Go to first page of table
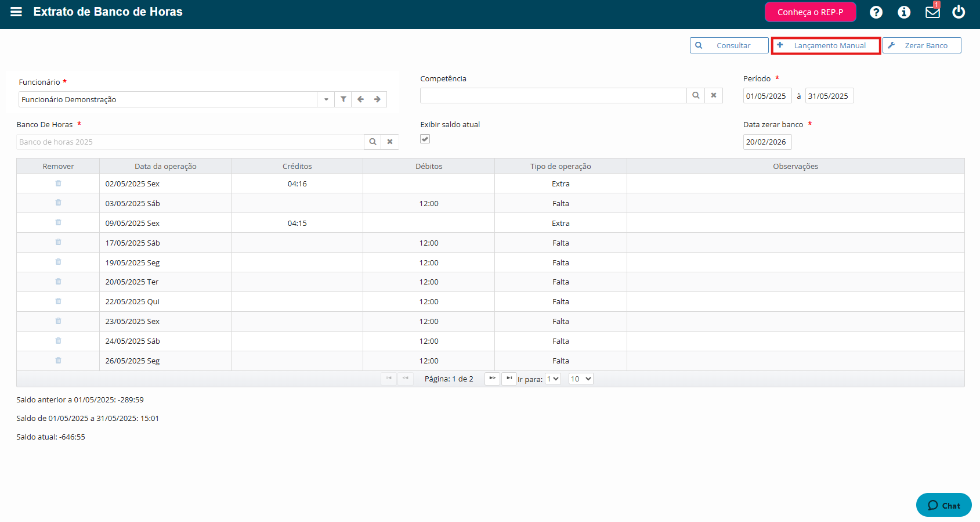This screenshot has width=980, height=522. (x=389, y=379)
